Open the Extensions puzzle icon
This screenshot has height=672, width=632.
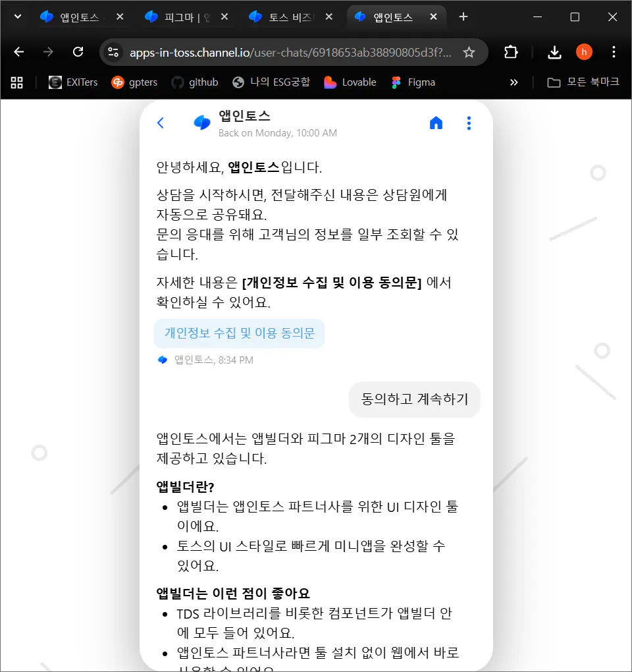coord(511,52)
